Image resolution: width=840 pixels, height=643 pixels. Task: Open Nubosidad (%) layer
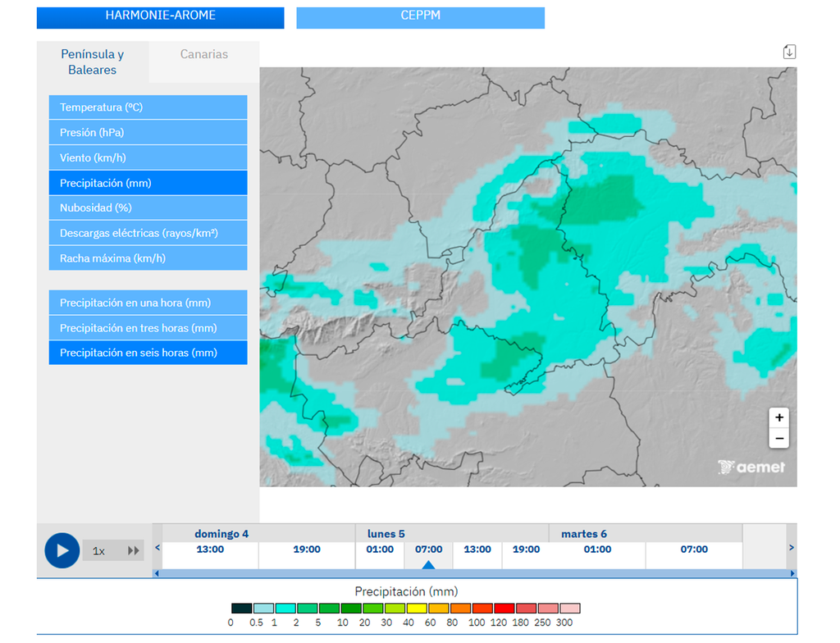(148, 207)
